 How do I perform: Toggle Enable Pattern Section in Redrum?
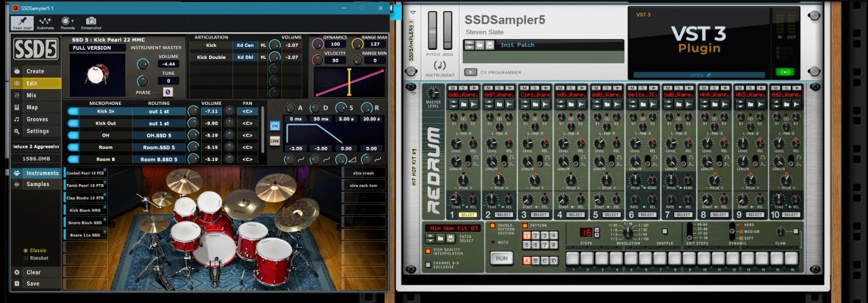pos(492,226)
